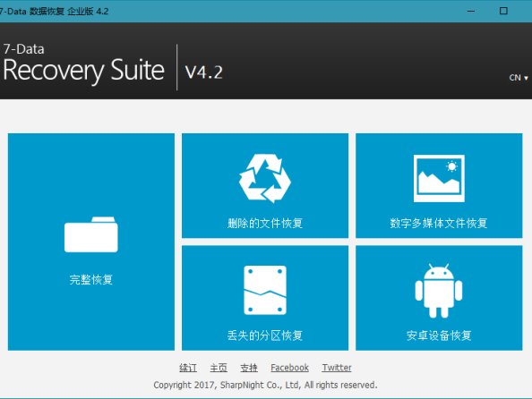Screen dimensions: 532x399
Task: Click the picture icon for media recovery
Action: [439, 178]
